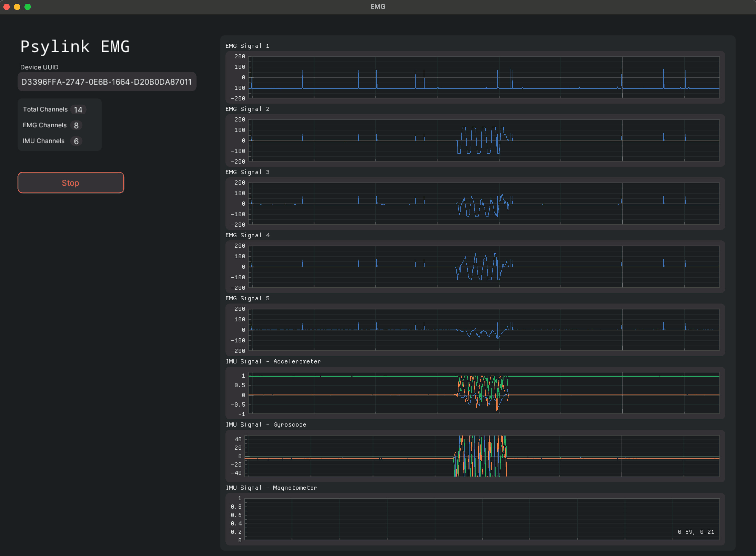The height and width of the screenshot is (556, 756).
Task: Click the EMG Signal 4 title
Action: click(x=248, y=235)
